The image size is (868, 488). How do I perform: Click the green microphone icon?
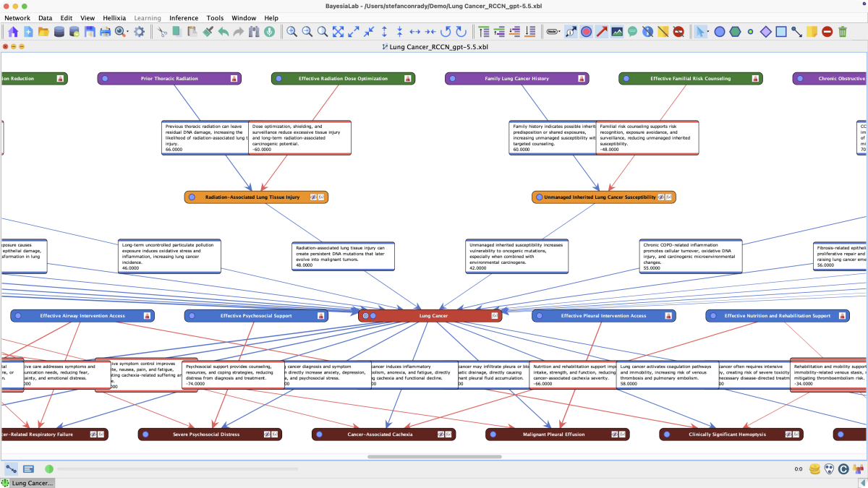coord(269,32)
